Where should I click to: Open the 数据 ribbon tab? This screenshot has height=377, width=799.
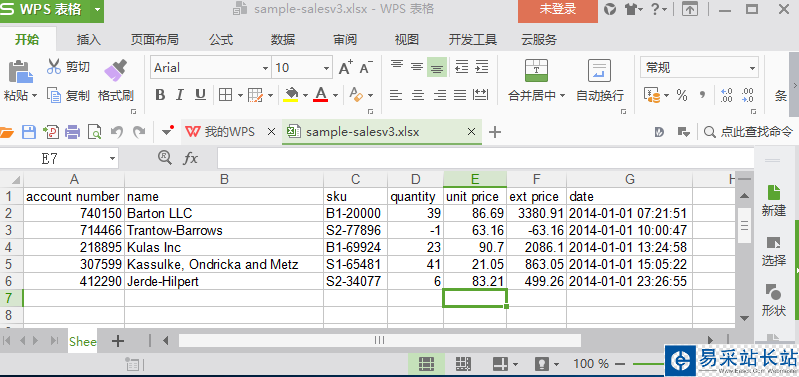coord(283,40)
